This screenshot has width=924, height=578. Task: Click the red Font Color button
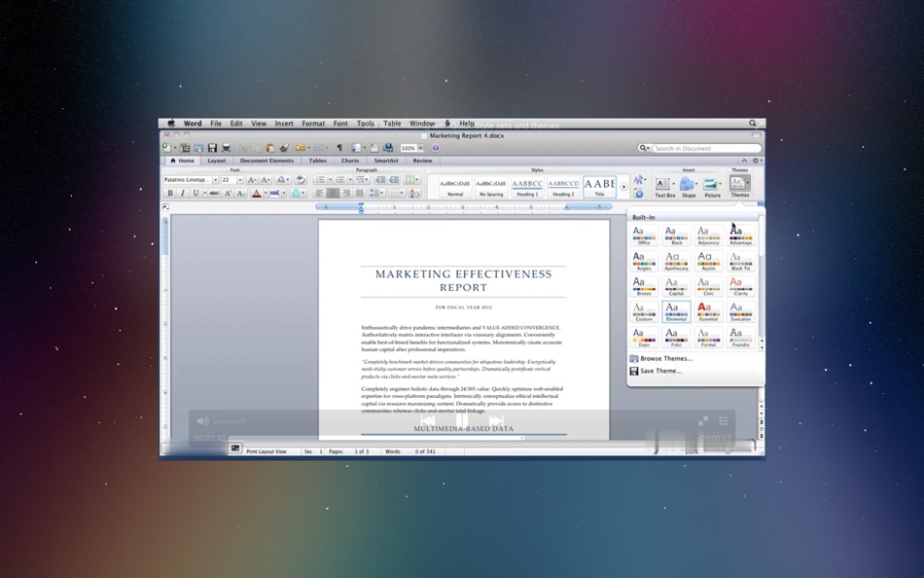pos(257,193)
